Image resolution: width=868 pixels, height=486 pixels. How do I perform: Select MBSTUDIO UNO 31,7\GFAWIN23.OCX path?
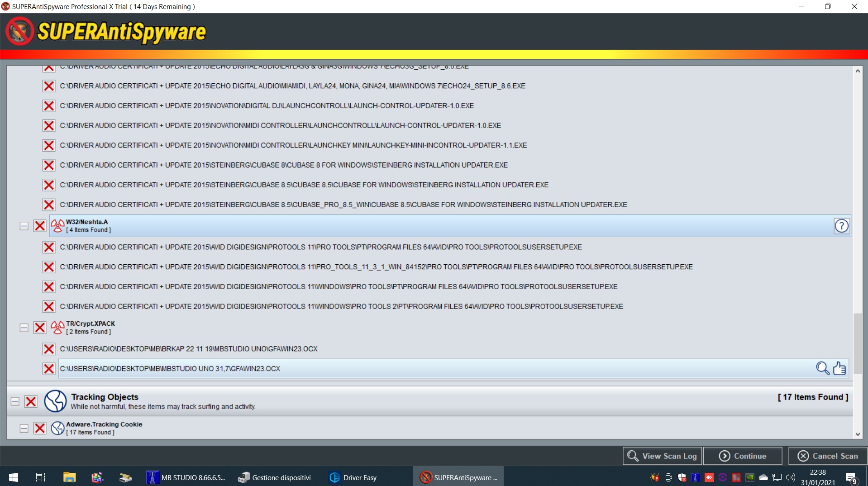(x=170, y=369)
